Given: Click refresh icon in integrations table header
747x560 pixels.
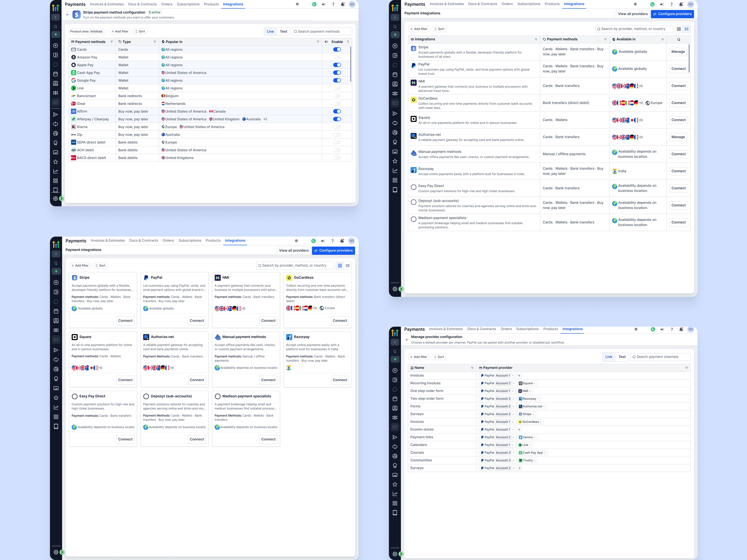Looking at the screenshot, I should [x=678, y=40].
